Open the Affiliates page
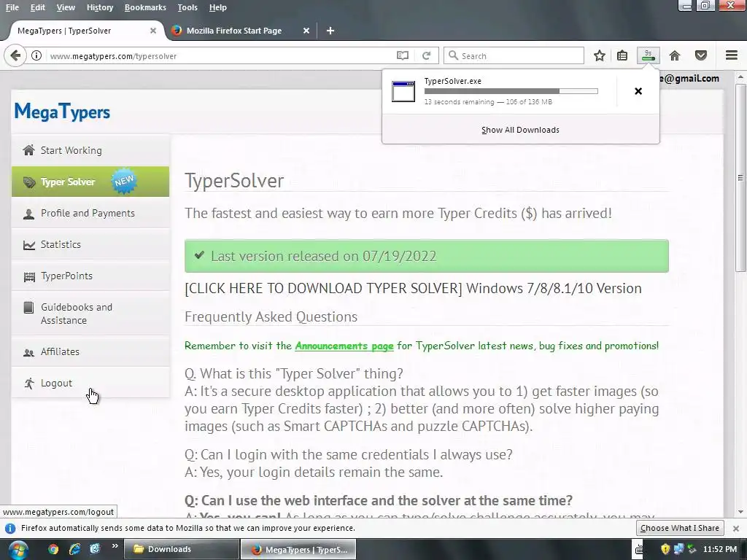 point(90,351)
